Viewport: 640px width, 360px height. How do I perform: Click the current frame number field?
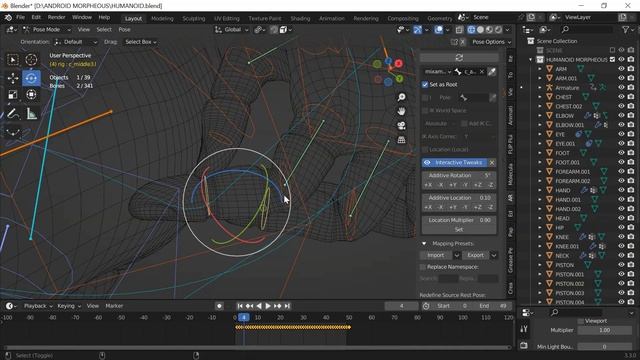coord(401,306)
